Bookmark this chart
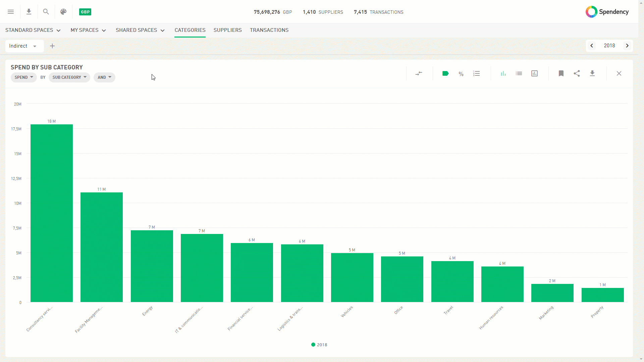The height and width of the screenshot is (362, 644). 561,73
